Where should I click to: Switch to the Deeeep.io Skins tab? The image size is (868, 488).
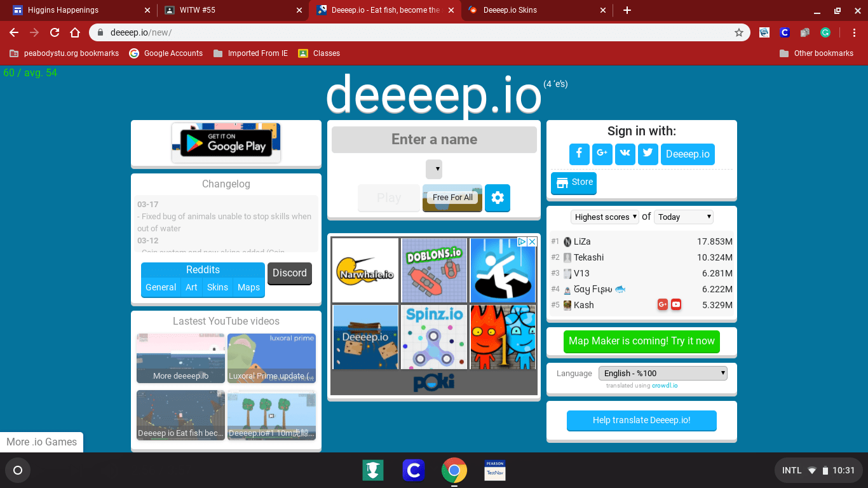pos(537,10)
